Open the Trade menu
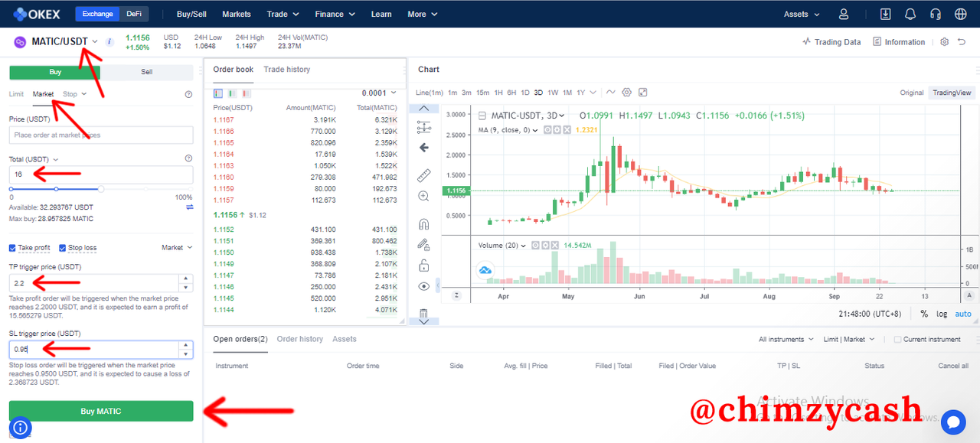Screen dimensions: 980x443 click(283, 14)
